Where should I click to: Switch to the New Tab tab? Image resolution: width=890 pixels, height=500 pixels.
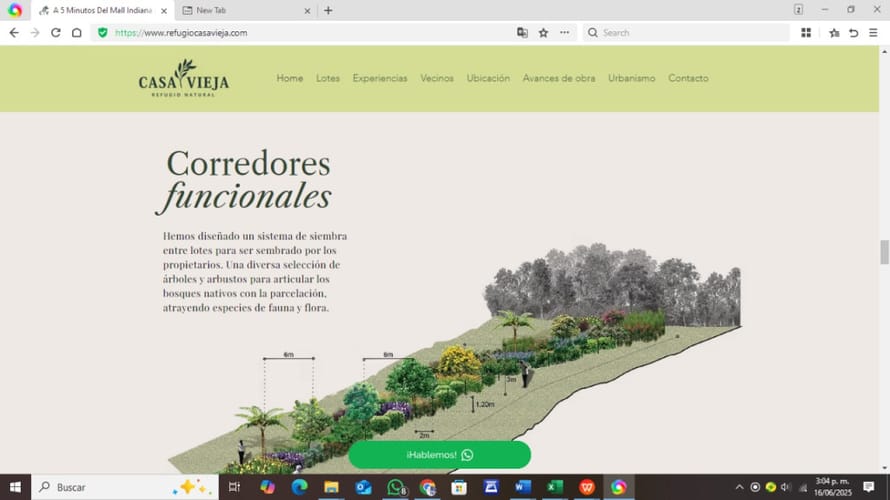coord(245,10)
